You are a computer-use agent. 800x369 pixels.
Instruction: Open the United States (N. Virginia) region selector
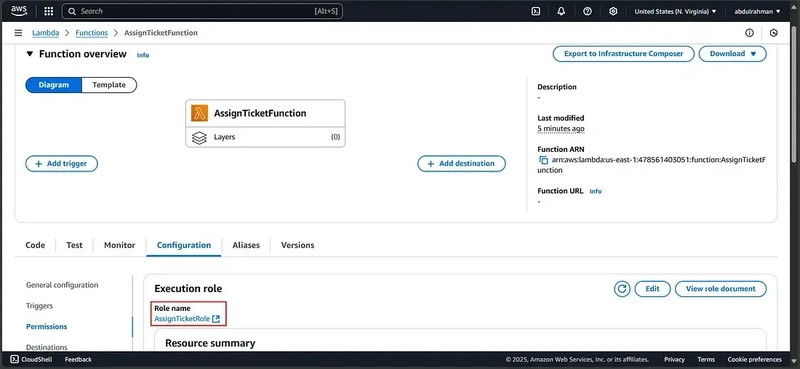(675, 11)
